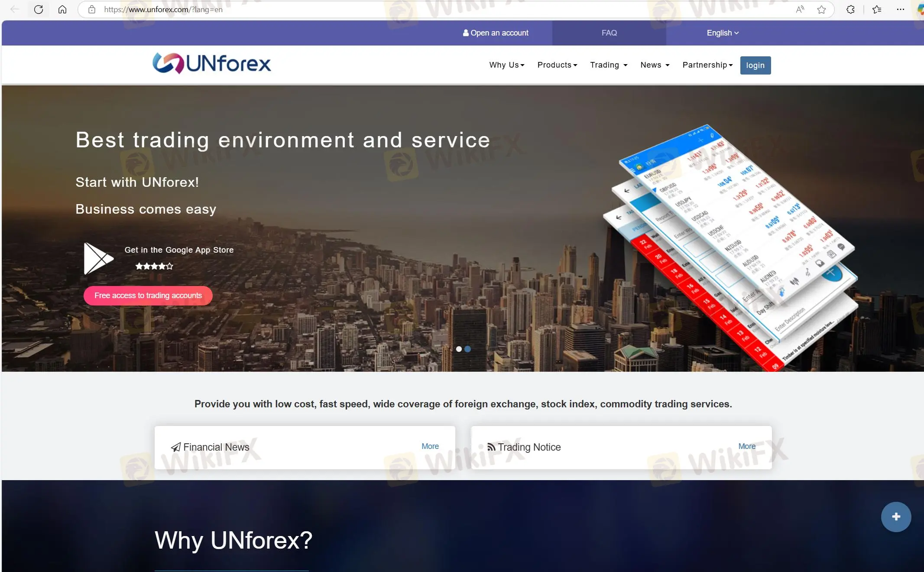Click Financial News heading

pyautogui.click(x=216, y=447)
